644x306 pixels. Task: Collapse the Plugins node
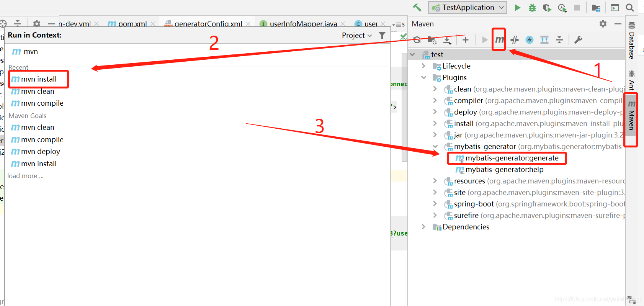(x=423, y=77)
